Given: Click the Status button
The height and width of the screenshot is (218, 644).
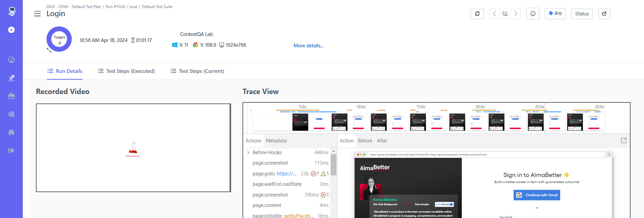Looking at the screenshot, I should pyautogui.click(x=582, y=14).
